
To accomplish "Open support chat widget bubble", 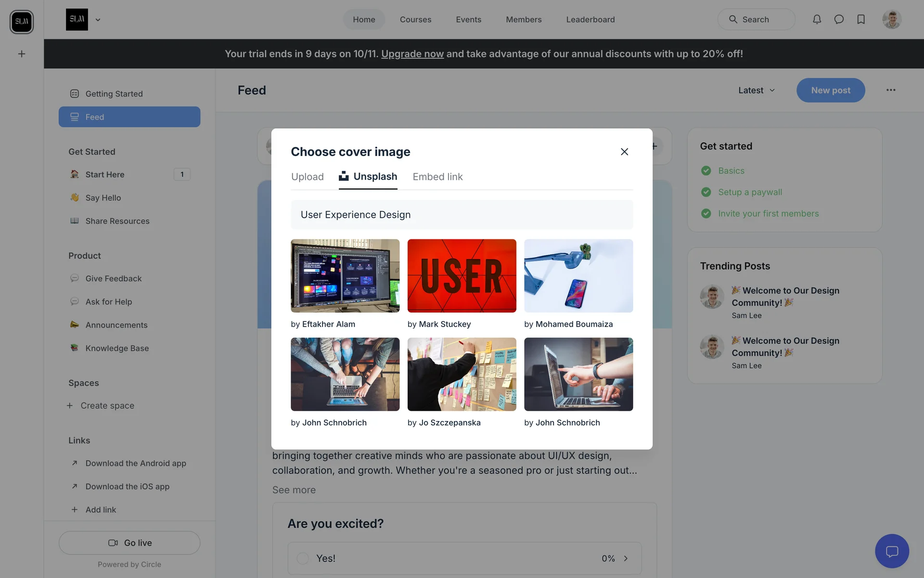I will (892, 551).
